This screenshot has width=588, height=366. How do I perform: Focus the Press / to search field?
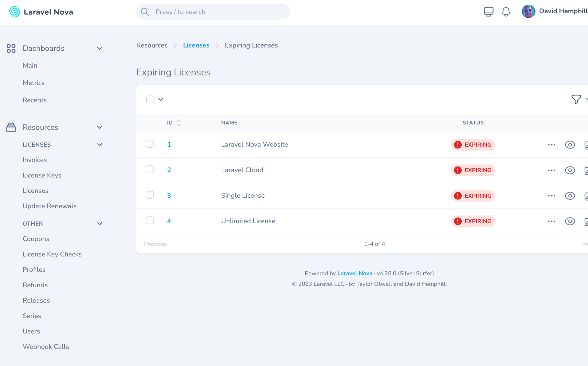[x=213, y=12]
